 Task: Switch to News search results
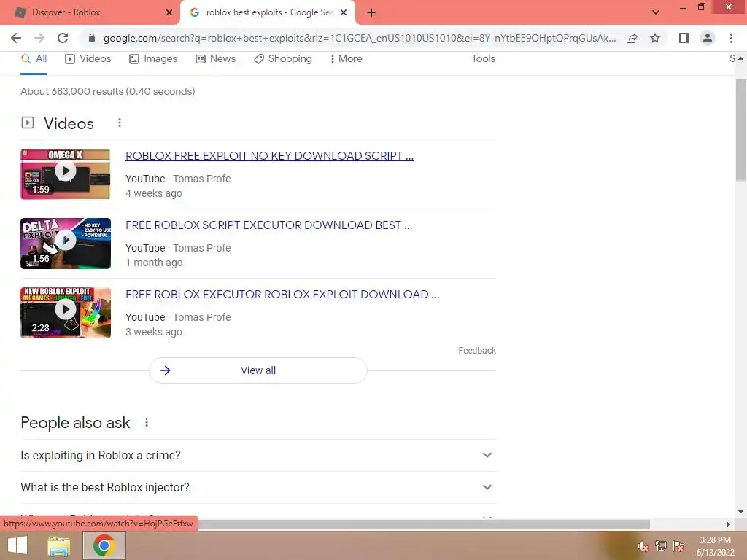click(x=216, y=58)
